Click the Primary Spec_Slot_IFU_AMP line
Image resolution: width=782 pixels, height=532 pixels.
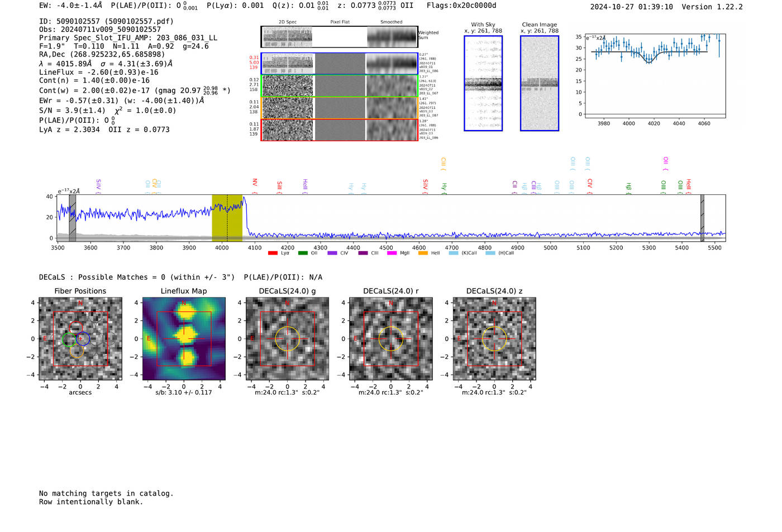128,38
